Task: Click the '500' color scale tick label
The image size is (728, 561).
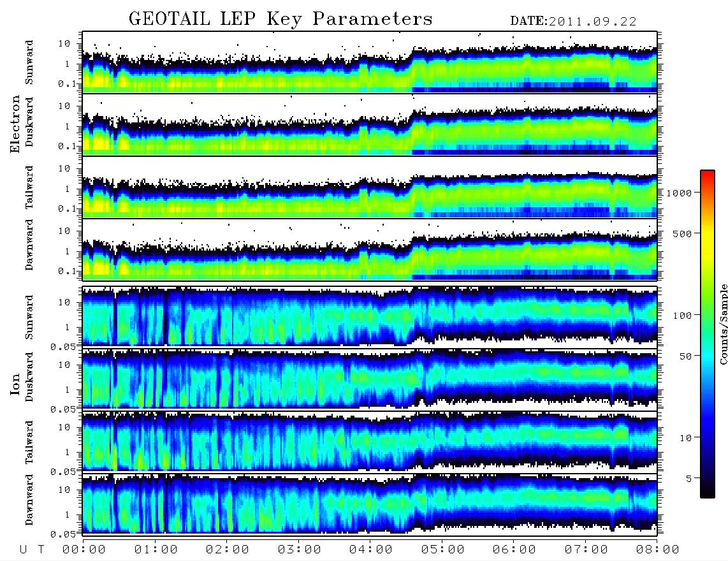Action: coord(683,233)
